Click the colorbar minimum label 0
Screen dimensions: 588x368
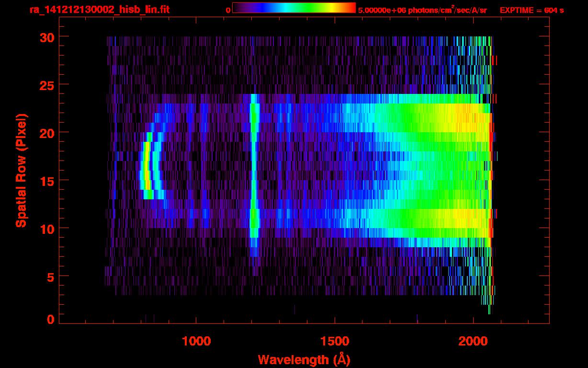(228, 10)
